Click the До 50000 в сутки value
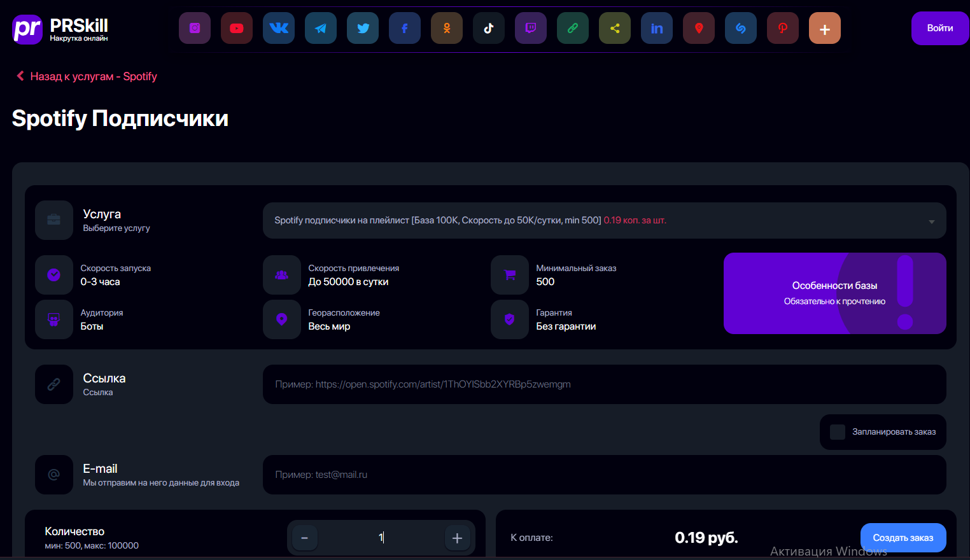 [348, 282]
